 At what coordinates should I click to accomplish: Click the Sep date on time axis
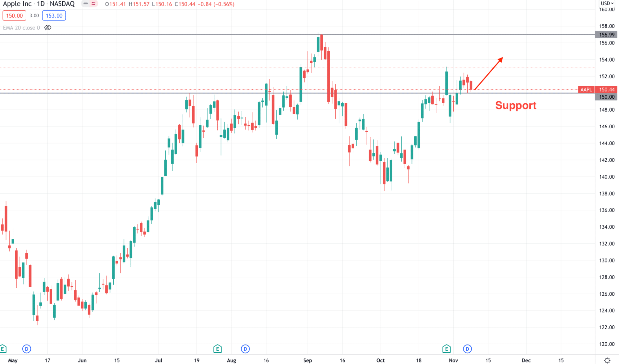click(x=307, y=360)
